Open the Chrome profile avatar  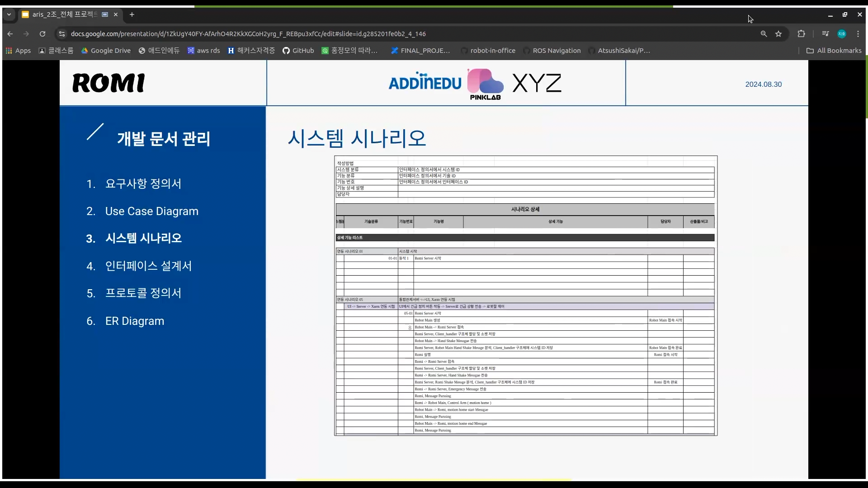tap(842, 34)
